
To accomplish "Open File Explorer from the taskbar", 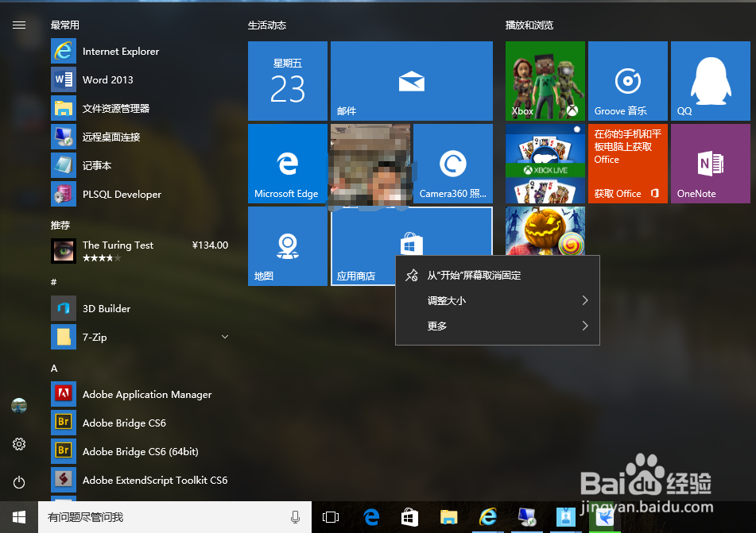I will [449, 517].
